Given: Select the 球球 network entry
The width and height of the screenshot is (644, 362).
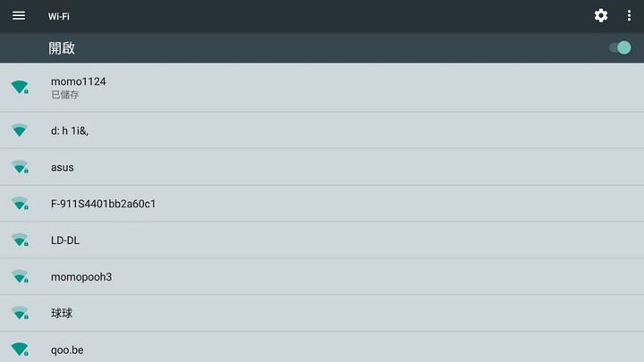Looking at the screenshot, I should pos(322,313).
